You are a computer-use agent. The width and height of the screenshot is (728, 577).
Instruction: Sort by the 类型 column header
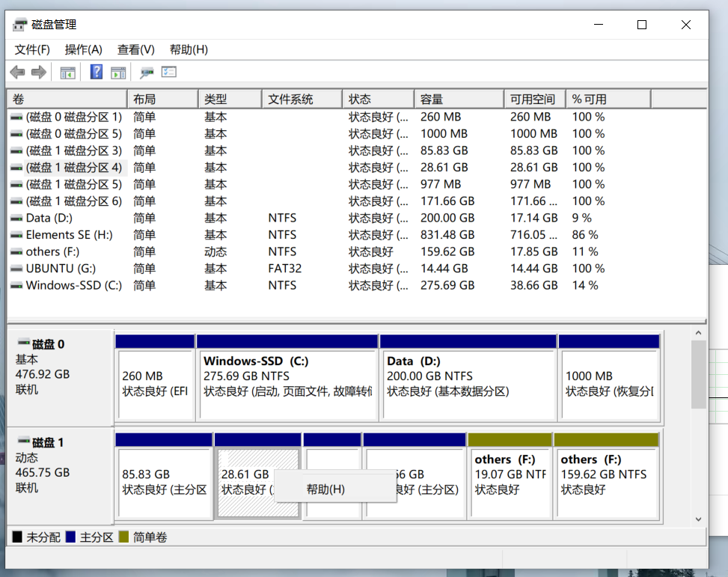click(230, 99)
